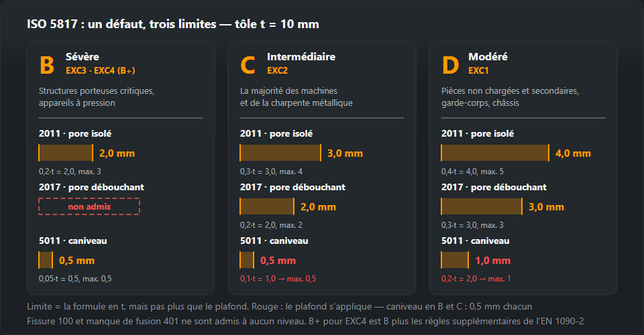Click the large orange B quality level letter
This screenshot has width=644, height=335.
(x=47, y=65)
